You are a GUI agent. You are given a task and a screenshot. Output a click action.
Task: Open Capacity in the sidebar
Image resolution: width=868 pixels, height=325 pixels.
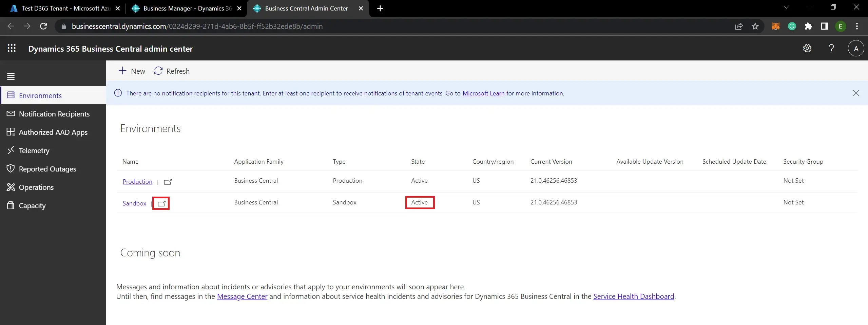pyautogui.click(x=54, y=205)
